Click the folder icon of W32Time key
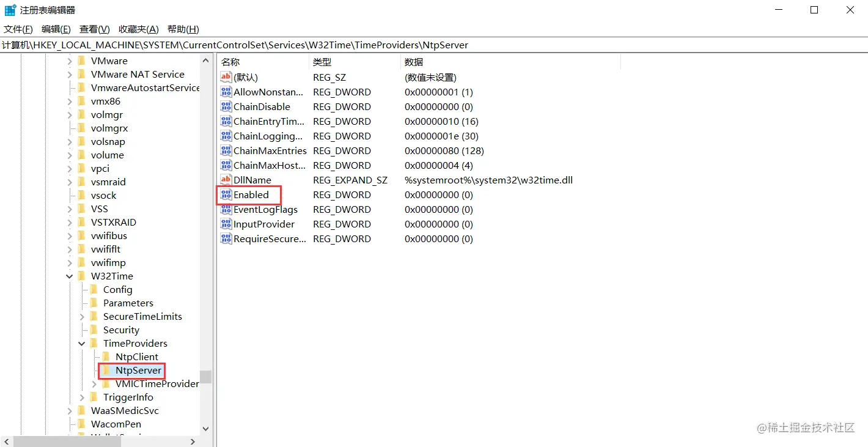868x447 pixels. pyautogui.click(x=82, y=276)
